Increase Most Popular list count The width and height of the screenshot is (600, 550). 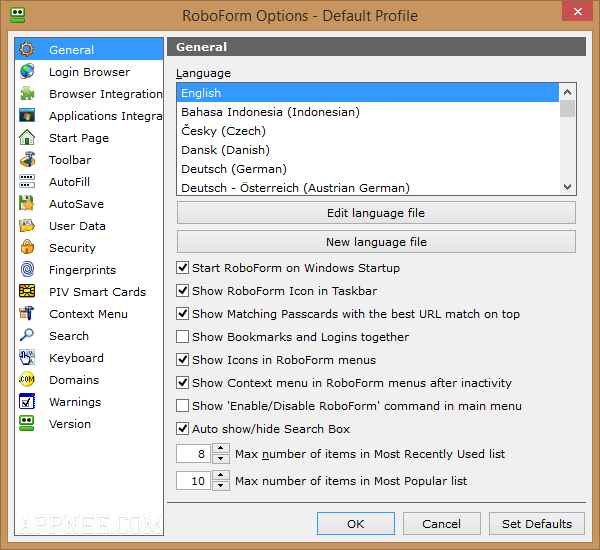click(x=221, y=475)
